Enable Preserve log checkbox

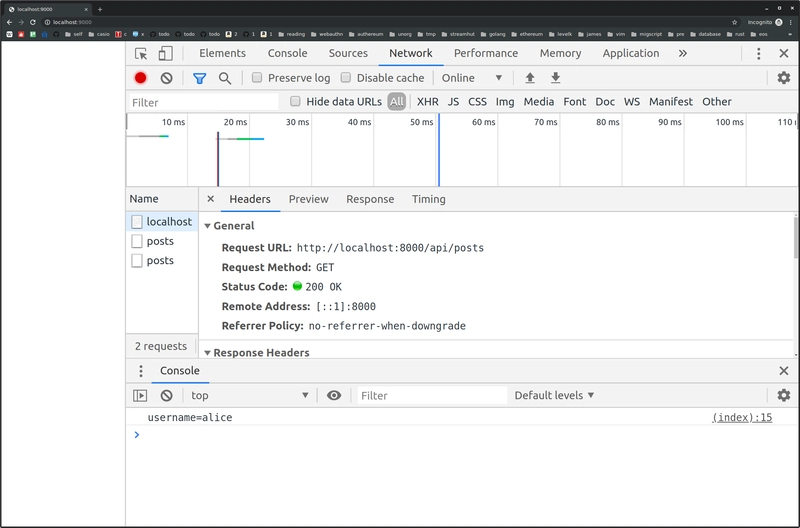[257, 78]
